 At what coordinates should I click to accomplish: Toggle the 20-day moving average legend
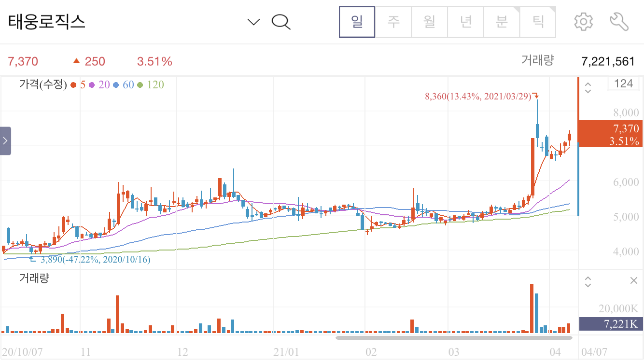click(x=99, y=85)
